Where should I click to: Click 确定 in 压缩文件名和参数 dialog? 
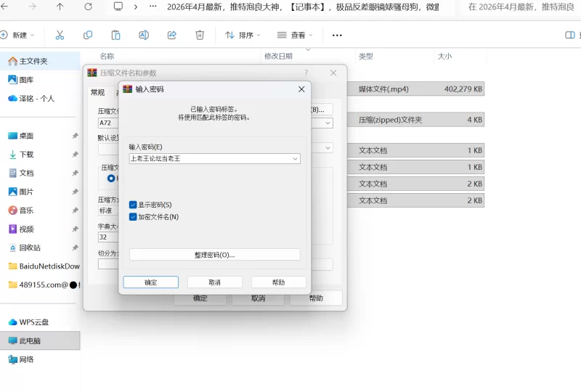[200, 298]
